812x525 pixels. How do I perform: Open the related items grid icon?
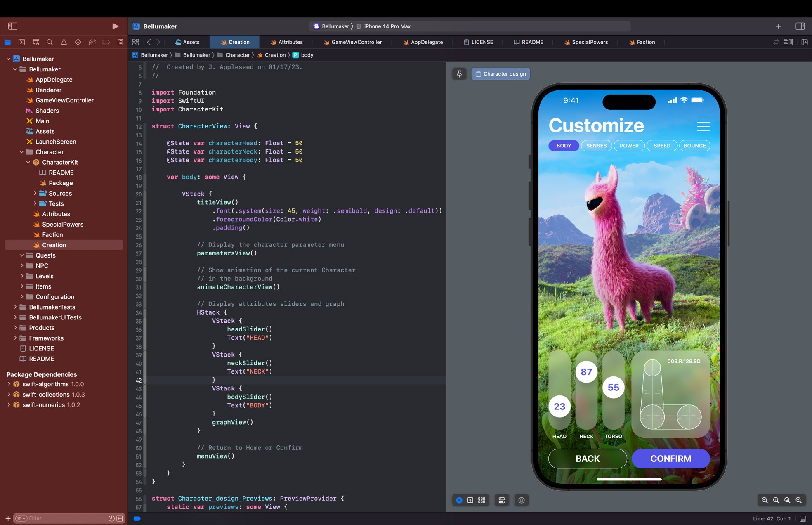click(135, 42)
